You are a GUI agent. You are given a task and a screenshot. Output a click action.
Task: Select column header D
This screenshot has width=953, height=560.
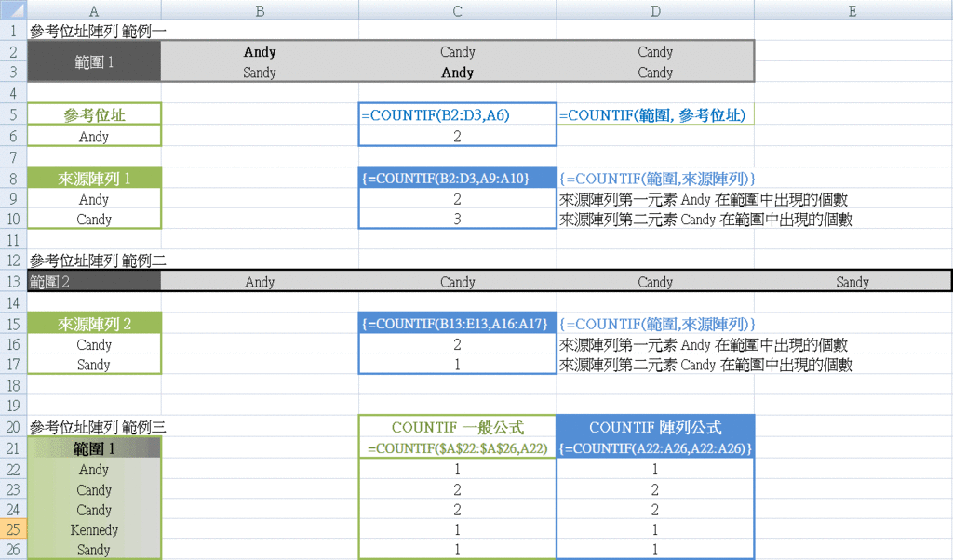coord(655,10)
